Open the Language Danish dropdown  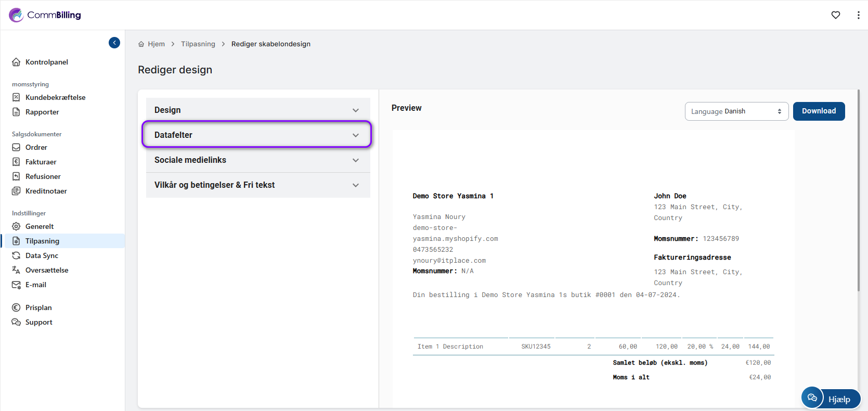pos(736,111)
